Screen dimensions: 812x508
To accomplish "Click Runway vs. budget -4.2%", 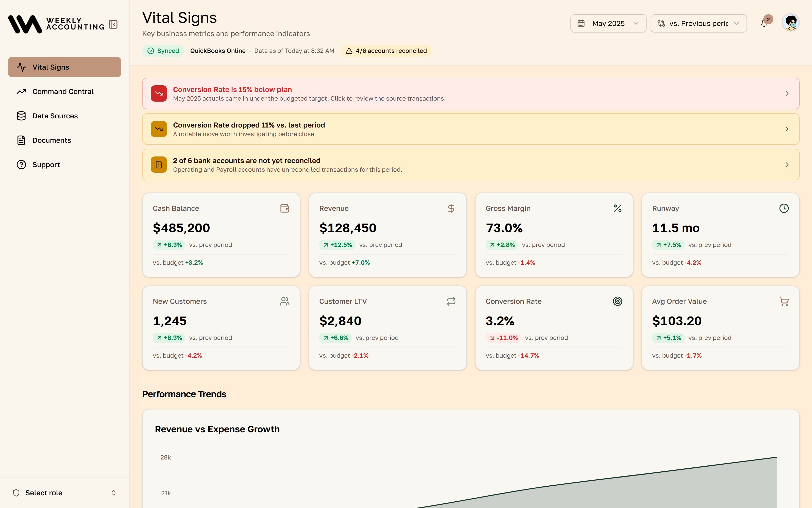I will [x=677, y=263].
